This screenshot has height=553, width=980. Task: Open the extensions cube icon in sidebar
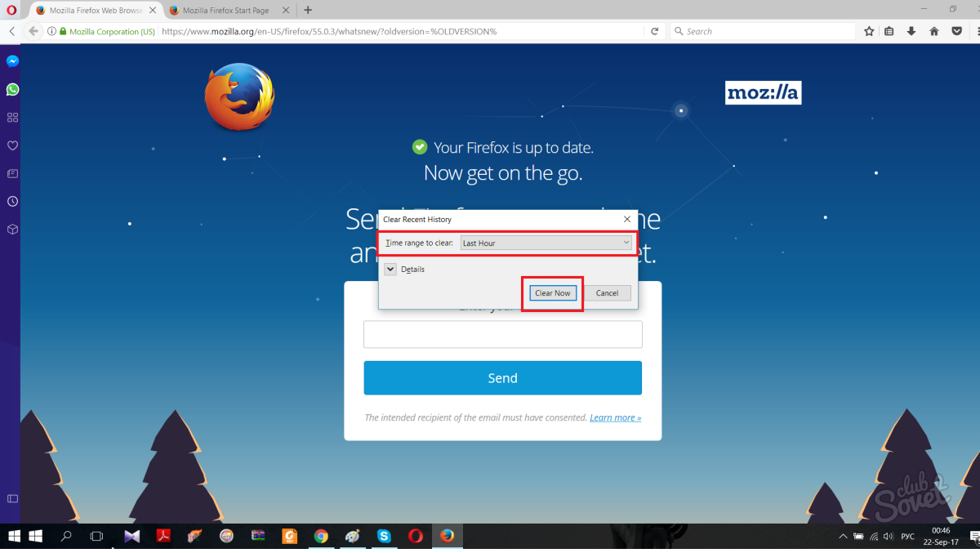[12, 230]
